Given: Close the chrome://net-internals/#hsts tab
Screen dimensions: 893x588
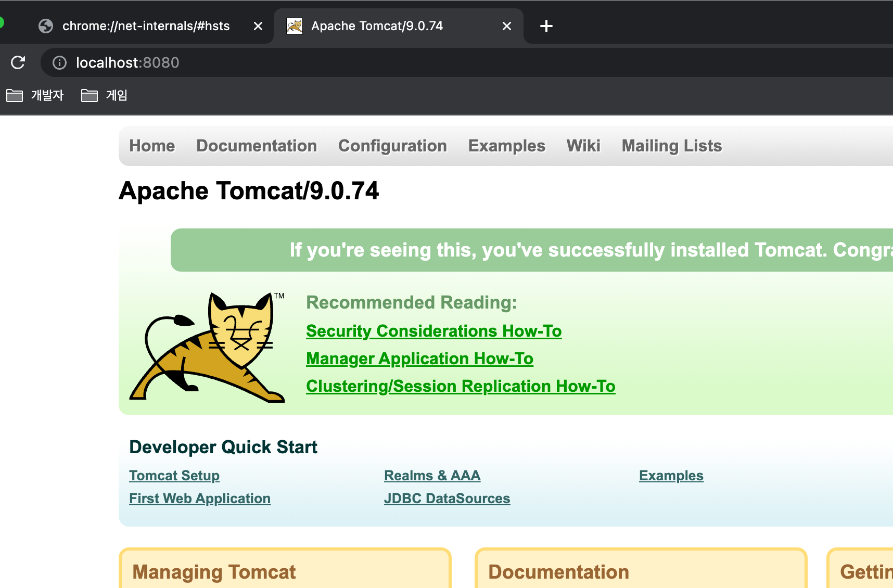Looking at the screenshot, I should tap(258, 26).
